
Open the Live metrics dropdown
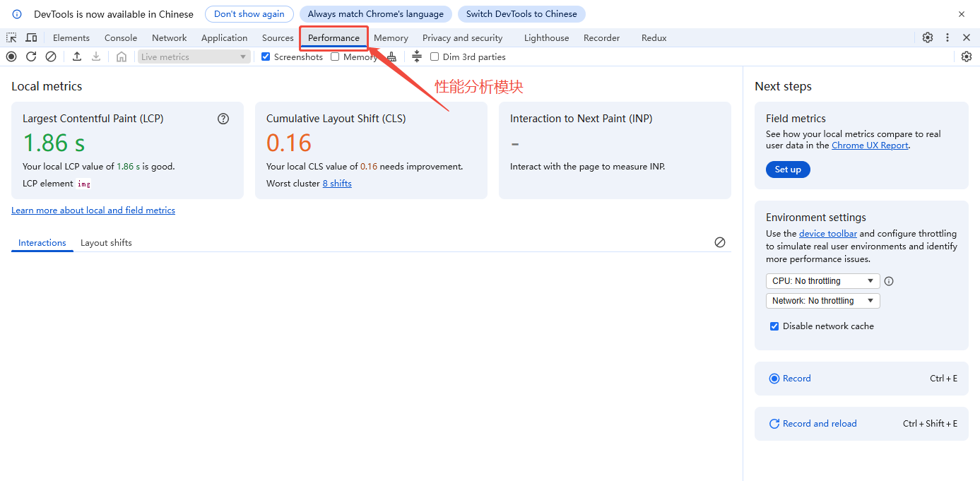click(x=194, y=57)
